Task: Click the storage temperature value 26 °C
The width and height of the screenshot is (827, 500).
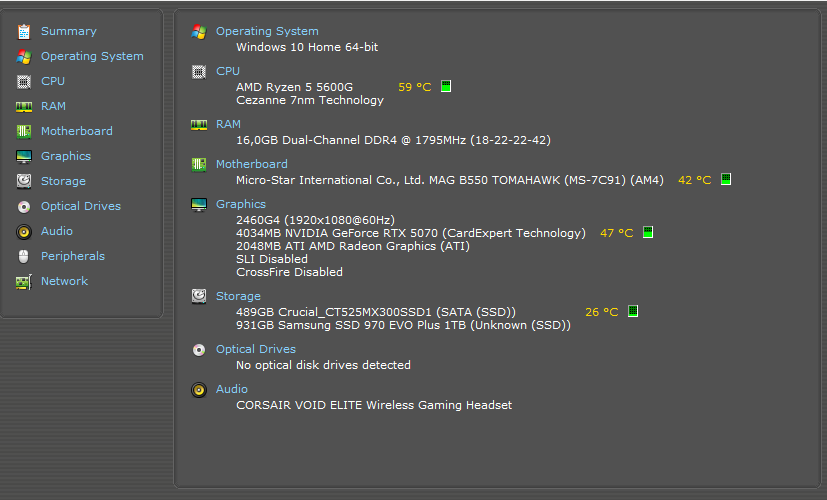Action: [602, 312]
